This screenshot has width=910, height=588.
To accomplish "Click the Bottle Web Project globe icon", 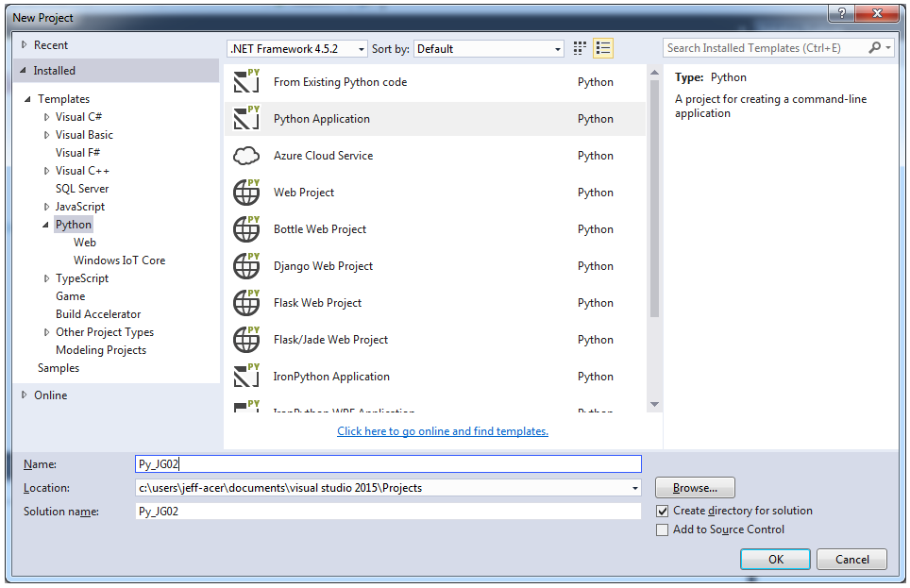I will pos(246,229).
